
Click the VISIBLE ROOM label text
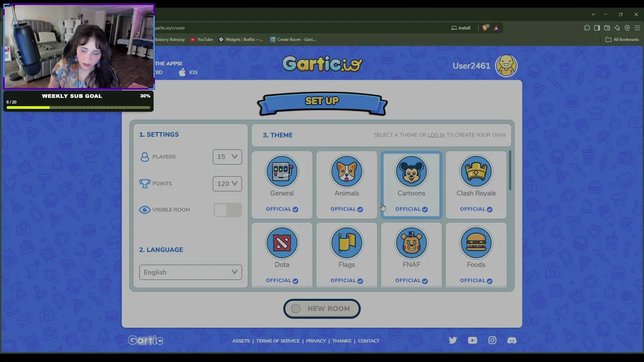click(x=171, y=210)
